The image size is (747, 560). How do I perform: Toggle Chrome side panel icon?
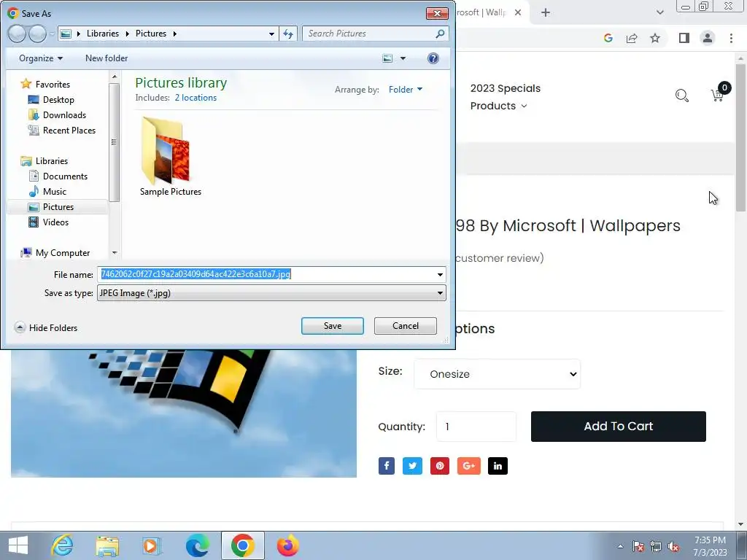tap(684, 38)
